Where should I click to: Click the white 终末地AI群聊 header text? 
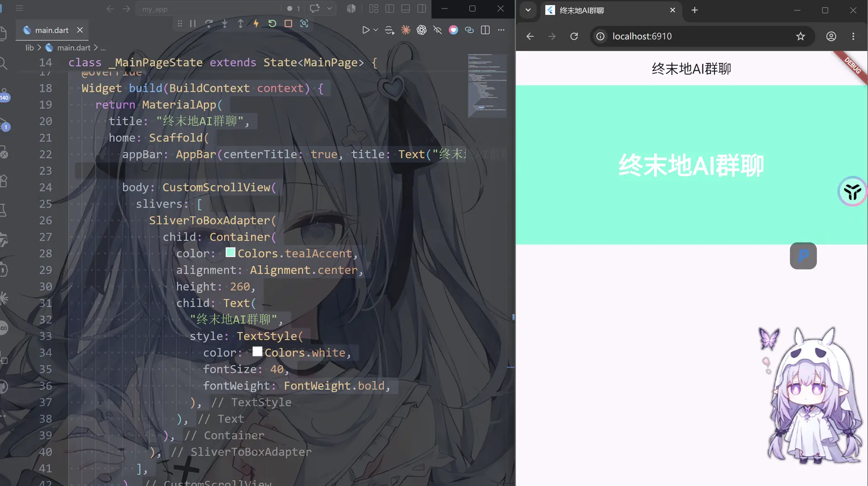[x=691, y=165]
